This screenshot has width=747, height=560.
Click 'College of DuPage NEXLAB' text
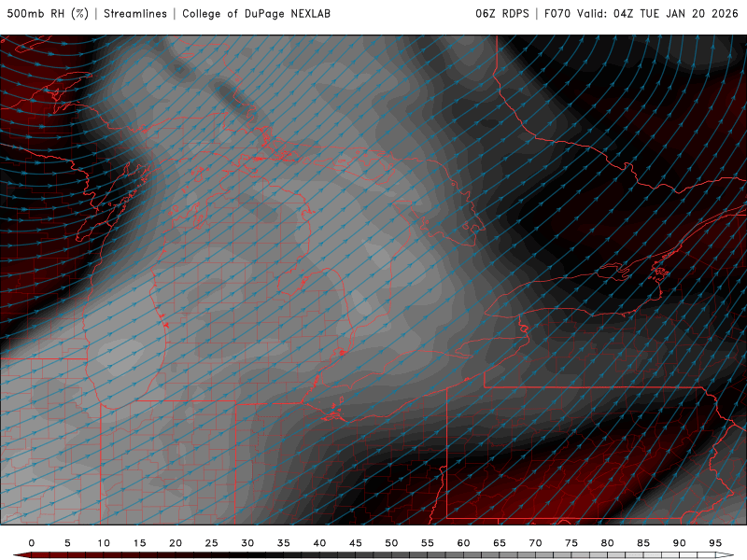pyautogui.click(x=256, y=14)
